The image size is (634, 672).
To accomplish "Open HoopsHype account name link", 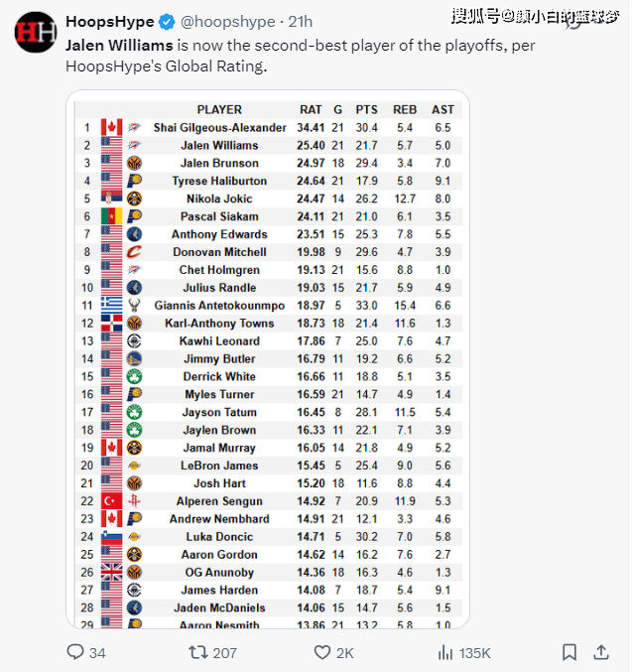I will click(108, 21).
